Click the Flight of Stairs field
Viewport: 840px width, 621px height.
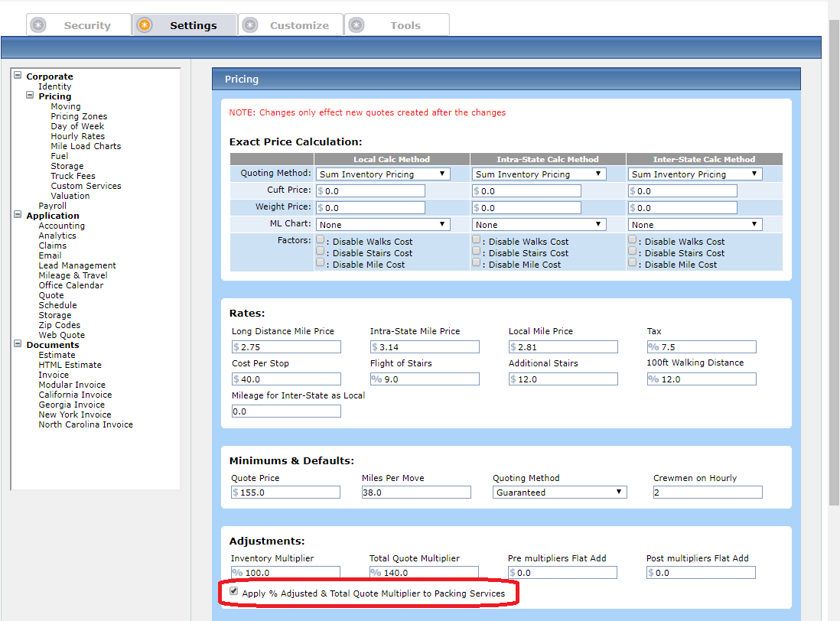(425, 379)
